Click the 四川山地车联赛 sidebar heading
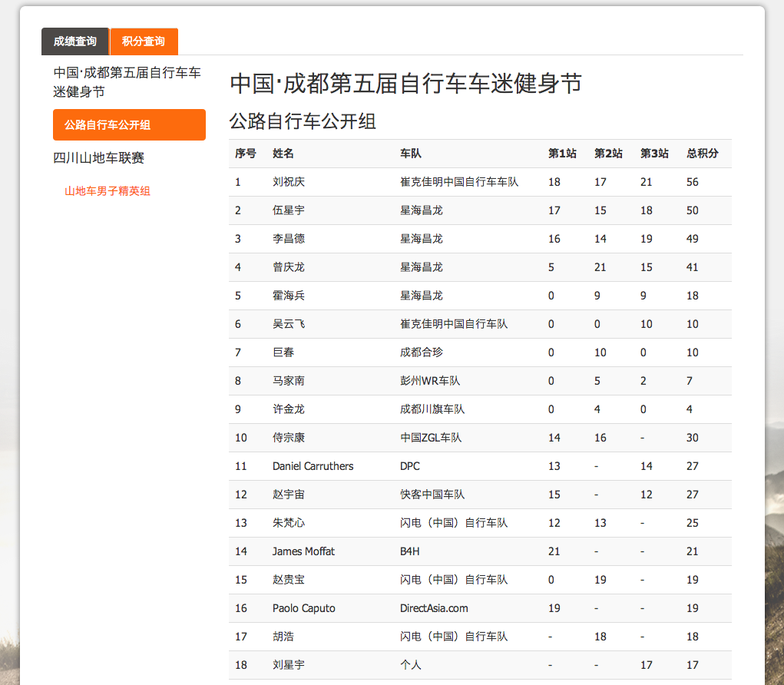784x685 pixels. [x=98, y=158]
